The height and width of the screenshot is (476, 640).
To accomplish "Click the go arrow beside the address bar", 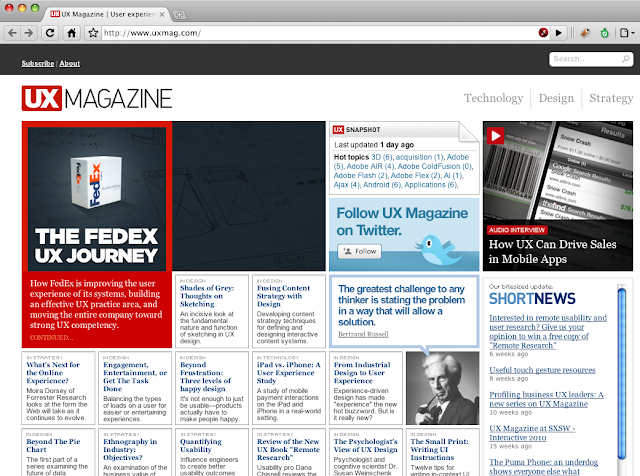I will 558,33.
